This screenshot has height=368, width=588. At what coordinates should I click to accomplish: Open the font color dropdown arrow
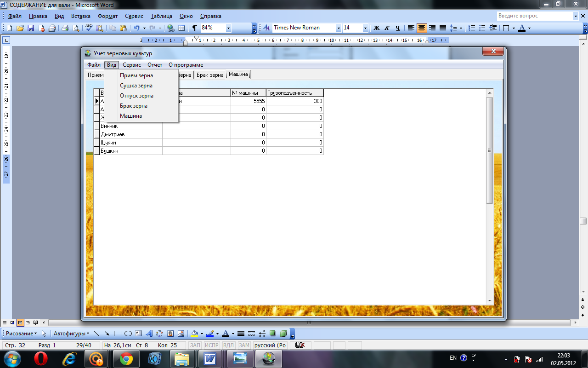point(529,28)
